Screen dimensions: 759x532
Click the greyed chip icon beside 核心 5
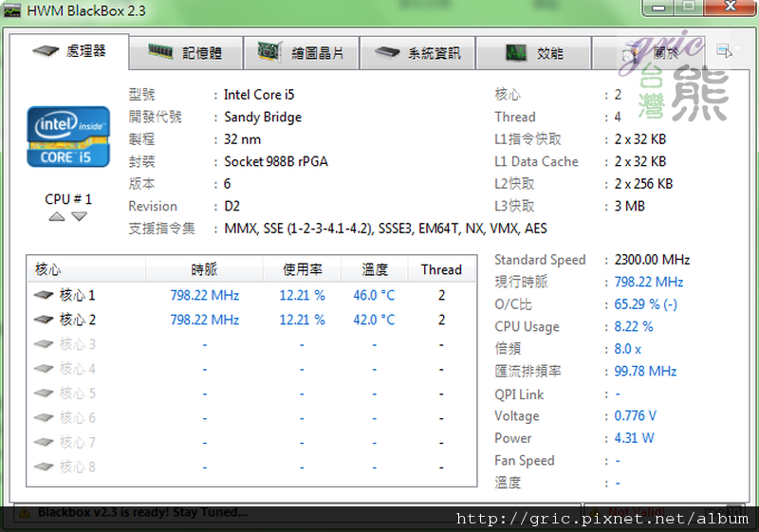tap(44, 393)
